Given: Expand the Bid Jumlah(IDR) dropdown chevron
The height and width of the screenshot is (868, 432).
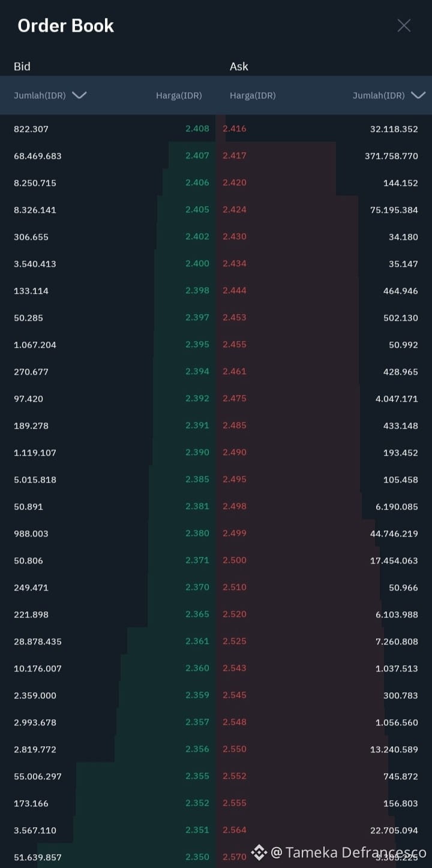Looking at the screenshot, I should point(79,95).
